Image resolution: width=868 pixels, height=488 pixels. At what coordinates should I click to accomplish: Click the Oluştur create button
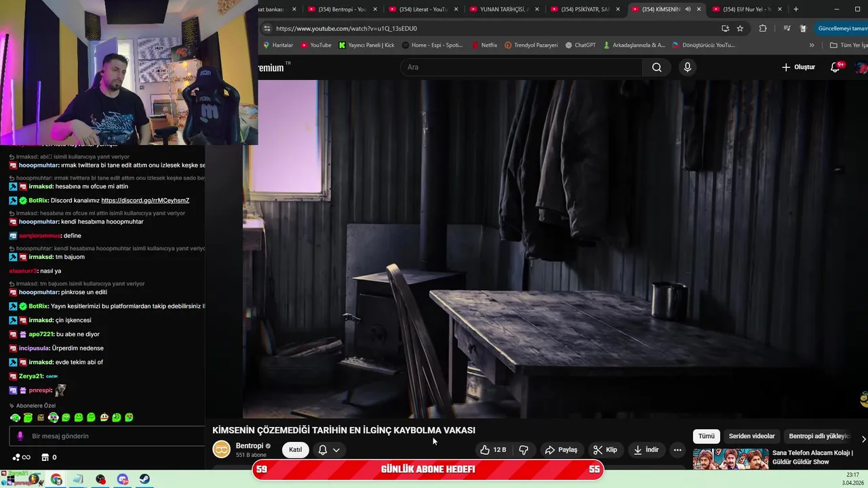tap(798, 67)
